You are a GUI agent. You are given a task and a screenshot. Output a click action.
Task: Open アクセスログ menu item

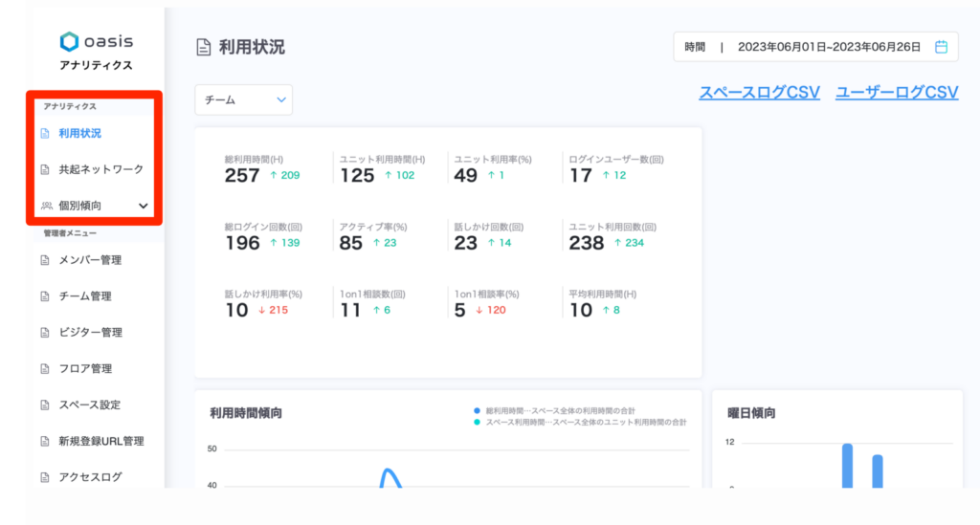pos(90,477)
